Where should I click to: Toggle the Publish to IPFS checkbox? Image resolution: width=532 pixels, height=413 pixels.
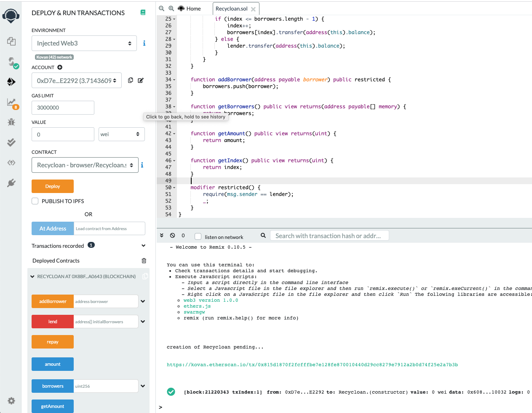coord(35,201)
